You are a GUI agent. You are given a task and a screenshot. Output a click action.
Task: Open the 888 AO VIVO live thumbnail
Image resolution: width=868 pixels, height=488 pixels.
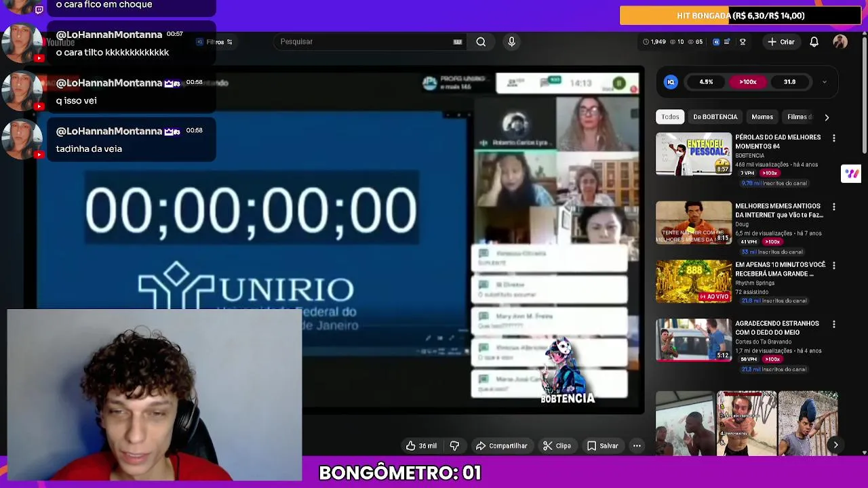point(694,281)
